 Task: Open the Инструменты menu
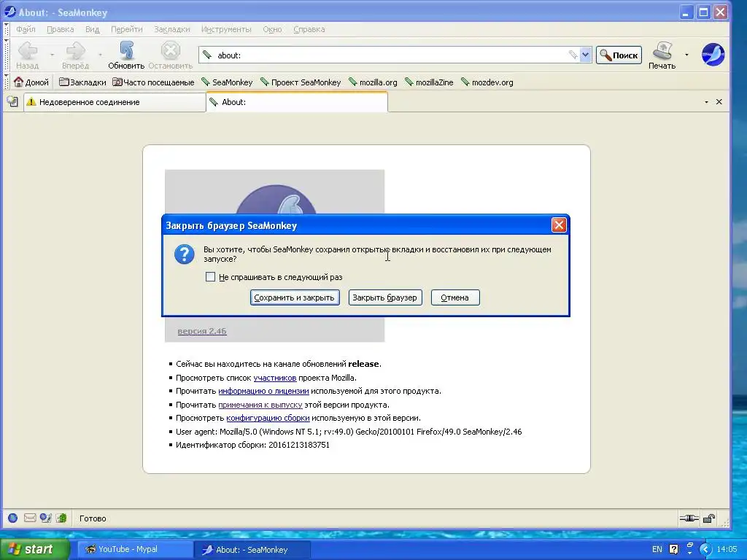226,29
